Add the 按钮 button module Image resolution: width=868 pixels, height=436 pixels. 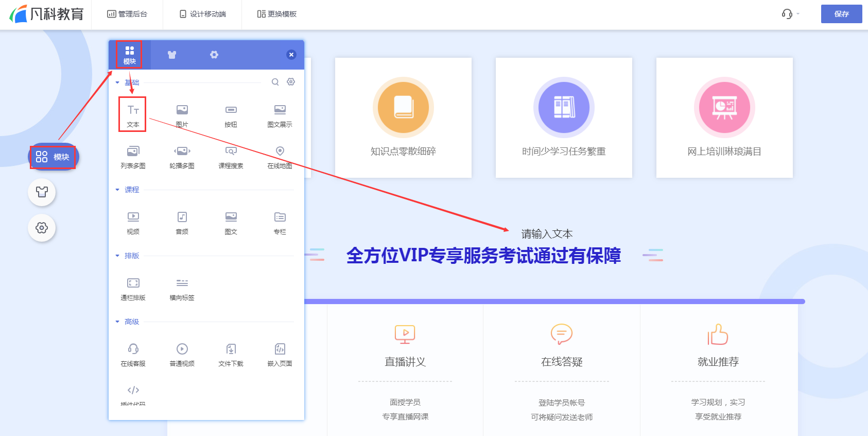point(231,115)
